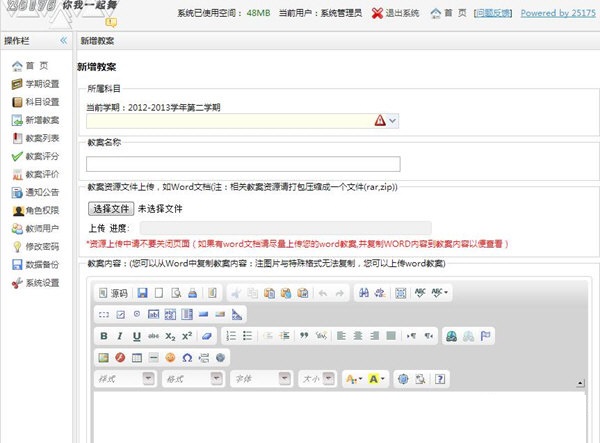The height and width of the screenshot is (443, 600).
Task: Apply superscript formatting
Action: 187,336
